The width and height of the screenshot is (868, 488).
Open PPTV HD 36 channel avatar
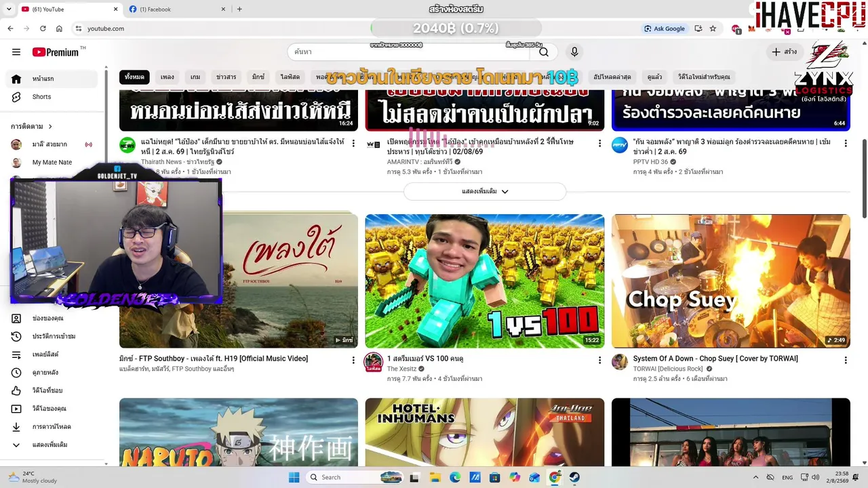point(620,145)
